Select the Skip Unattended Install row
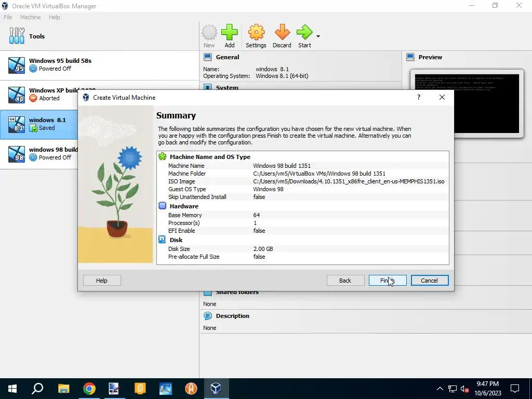532x399 pixels. [303, 197]
